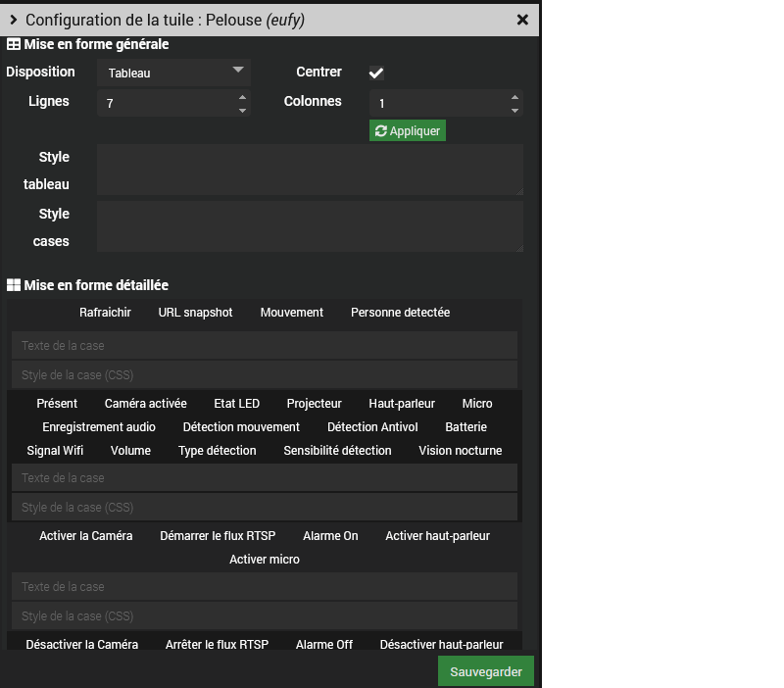Click the Style cases resize handle
This screenshot has height=688, width=784.
tap(519, 249)
